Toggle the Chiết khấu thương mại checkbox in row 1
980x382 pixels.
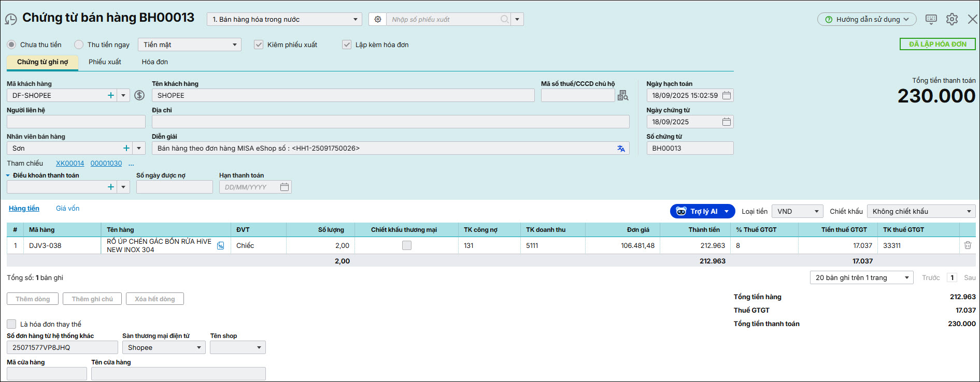click(407, 245)
